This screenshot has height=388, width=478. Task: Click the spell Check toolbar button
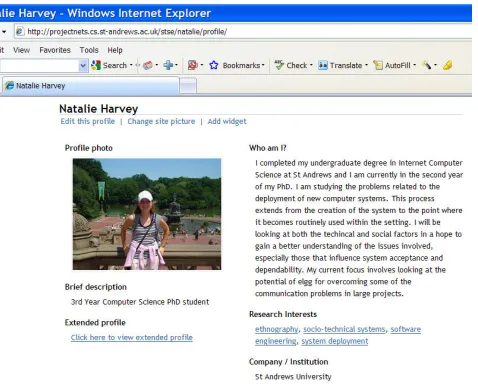tap(290, 65)
